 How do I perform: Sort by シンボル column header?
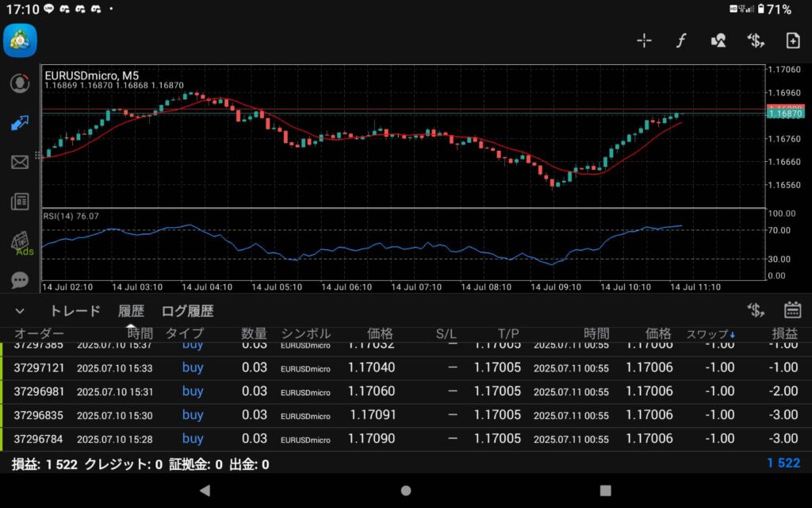click(x=305, y=334)
